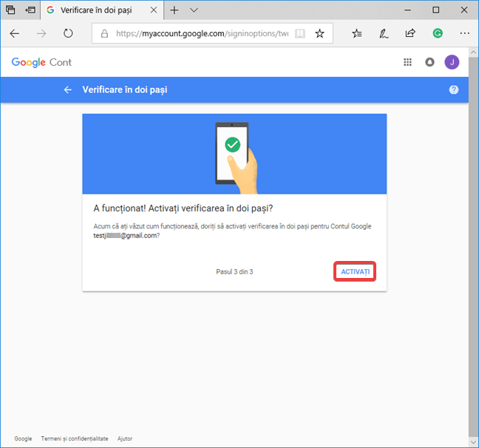Minimize the browser window
The height and width of the screenshot is (448, 479).
[x=407, y=10]
